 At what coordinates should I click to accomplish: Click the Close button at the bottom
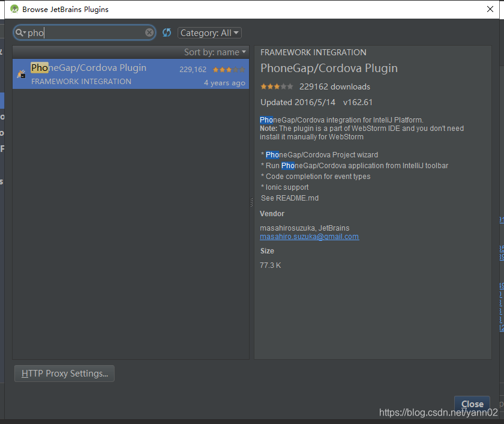pyautogui.click(x=472, y=404)
